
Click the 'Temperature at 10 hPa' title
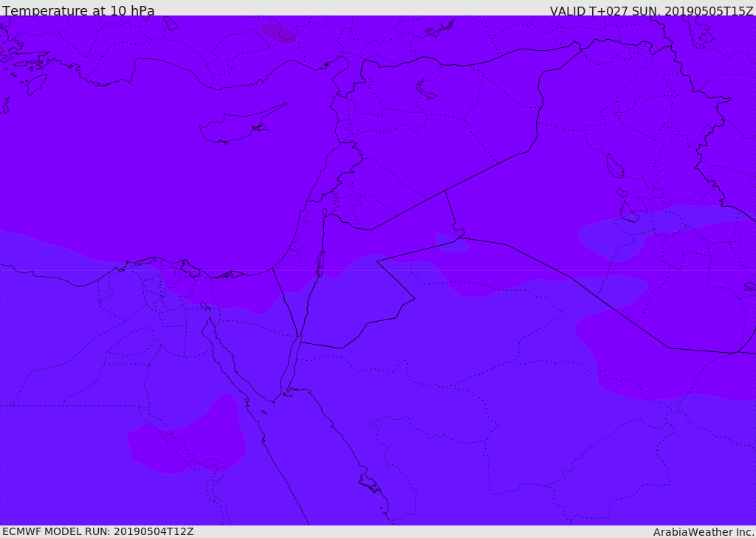(78, 10)
